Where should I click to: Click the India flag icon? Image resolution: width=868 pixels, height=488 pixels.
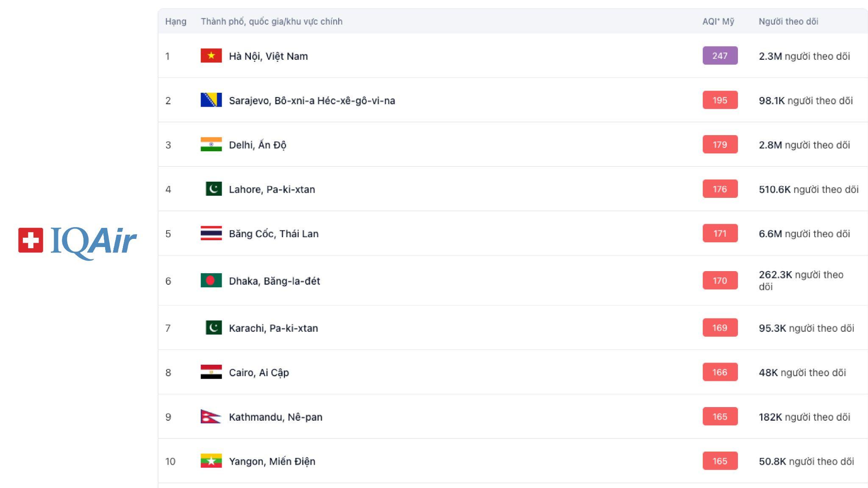coord(211,144)
